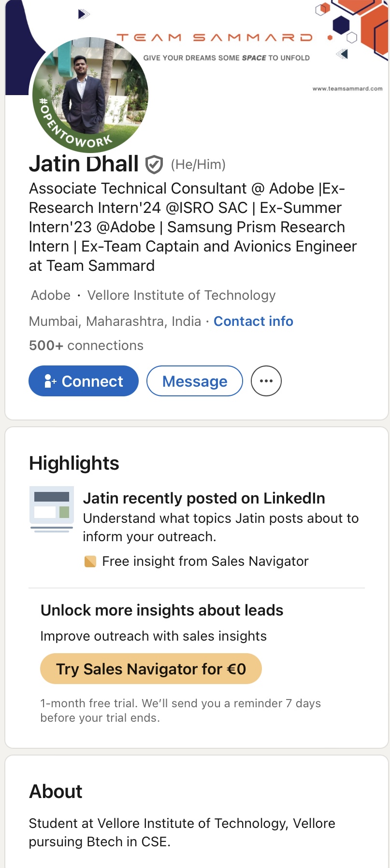Click Try Sales Navigator for €0

point(151,669)
